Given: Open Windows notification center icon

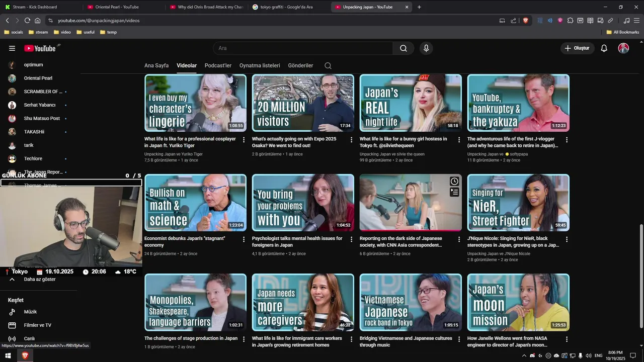Looking at the screenshot, I should (x=633, y=355).
